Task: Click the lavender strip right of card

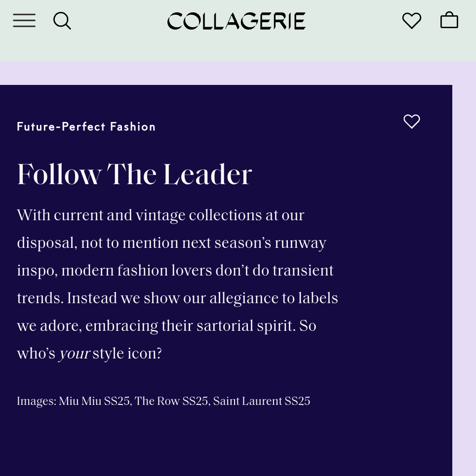Action: [x=464, y=277]
